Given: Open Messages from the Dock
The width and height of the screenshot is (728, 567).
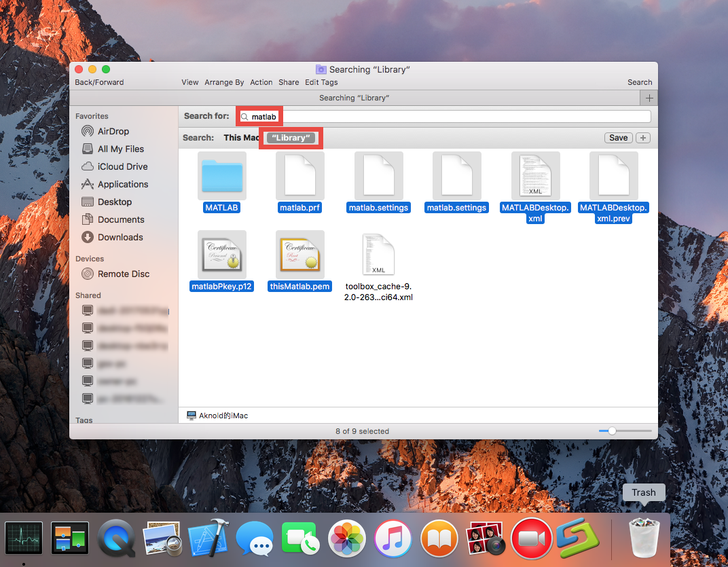Looking at the screenshot, I should point(255,538).
